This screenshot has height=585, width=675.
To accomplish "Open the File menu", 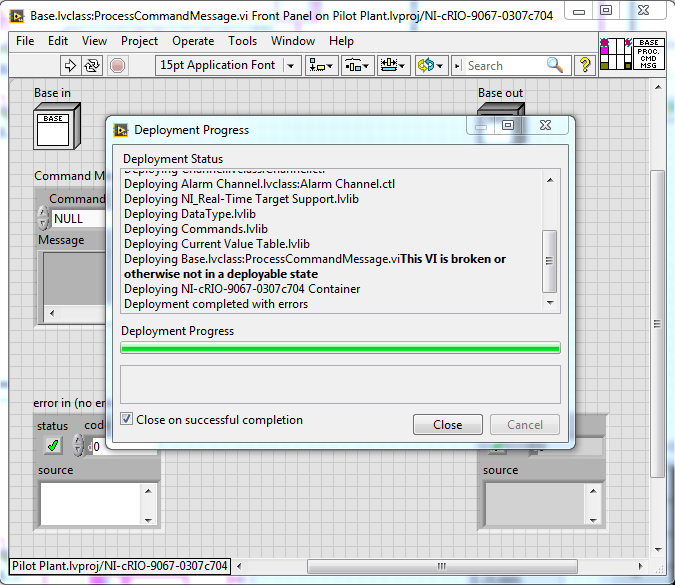I will 25,41.
